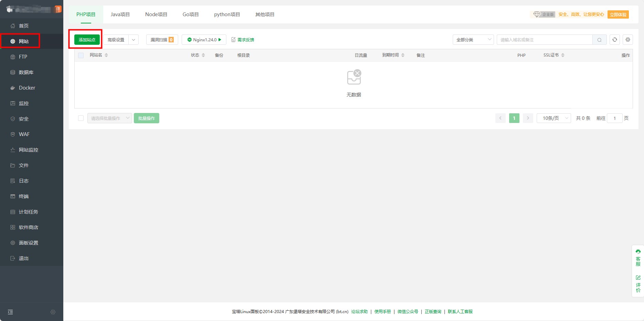Viewport: 644px width, 321px height.
Task: Click the 网站 globe icon in sidebar
Action: click(x=13, y=41)
